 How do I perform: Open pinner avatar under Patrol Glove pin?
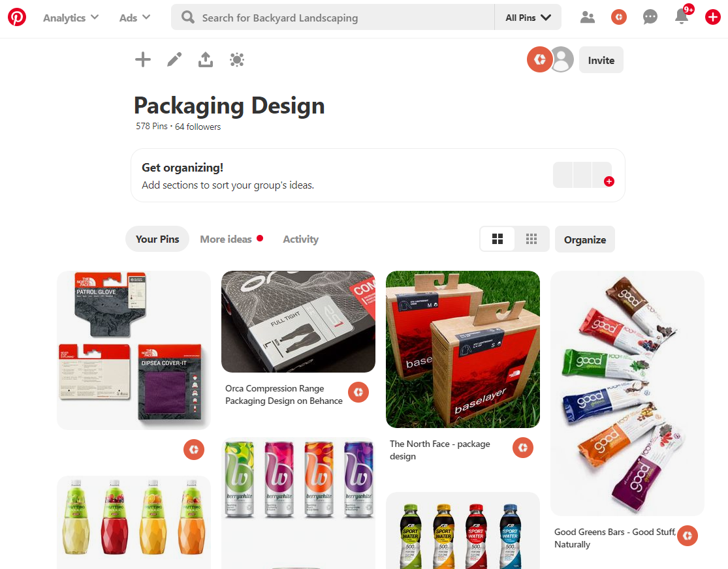[194, 450]
